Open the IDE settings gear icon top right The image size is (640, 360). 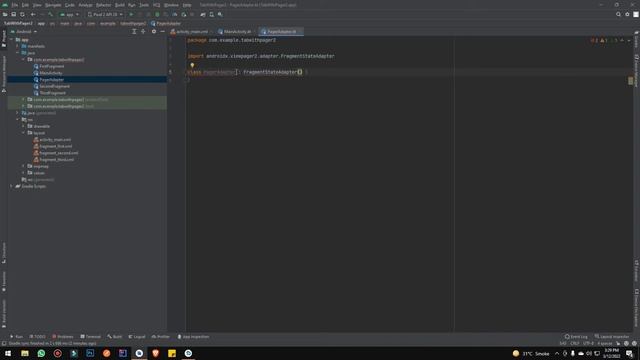tap(627, 14)
